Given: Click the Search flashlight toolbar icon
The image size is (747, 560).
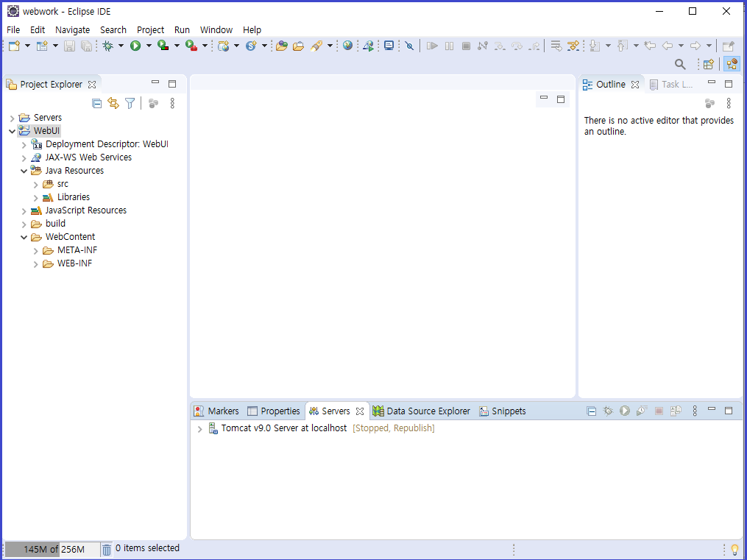Looking at the screenshot, I should (316, 46).
